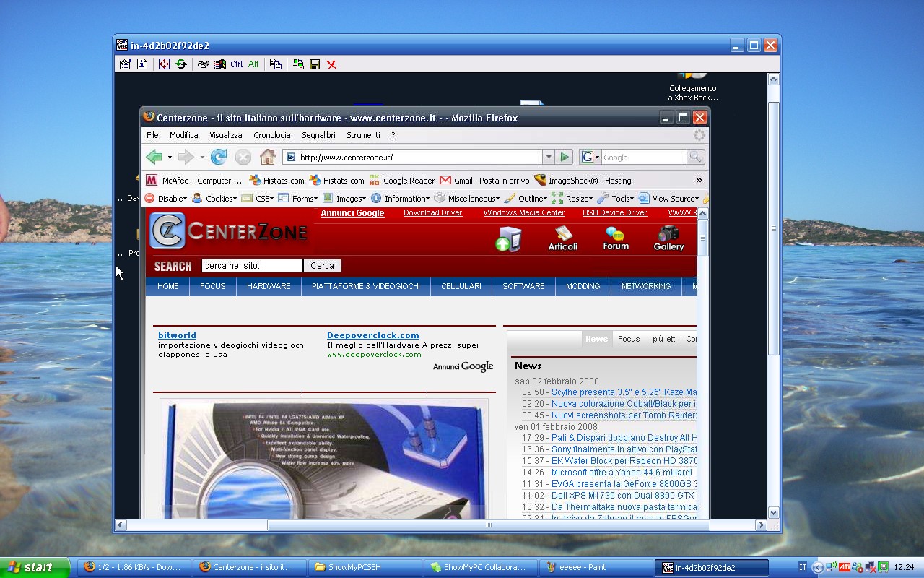Click the VNC window horizontal scrollbar
The width and height of the screenshot is (924, 578).
pyautogui.click(x=488, y=525)
